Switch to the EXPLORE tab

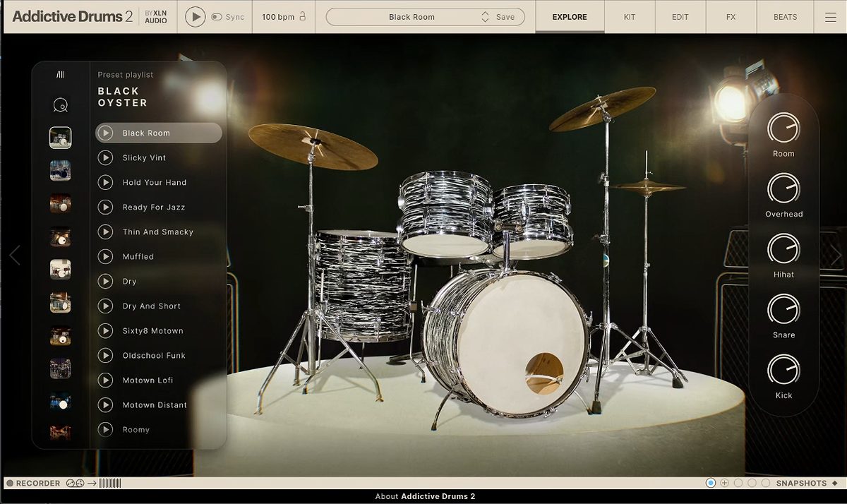pyautogui.click(x=570, y=17)
